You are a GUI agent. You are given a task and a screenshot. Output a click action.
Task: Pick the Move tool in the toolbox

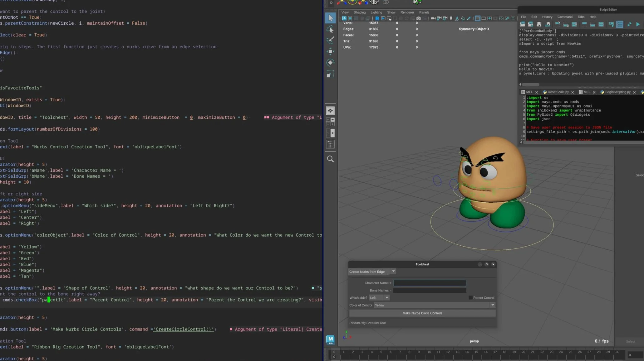(330, 51)
